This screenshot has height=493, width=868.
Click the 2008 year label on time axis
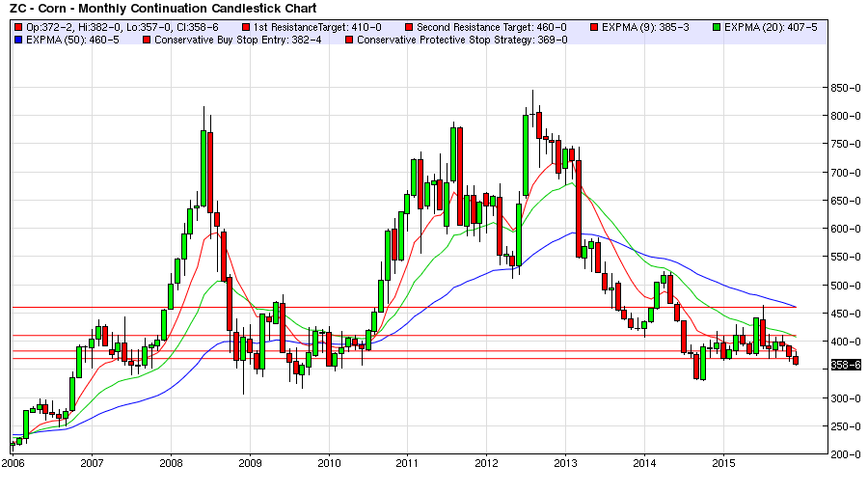pos(171,463)
